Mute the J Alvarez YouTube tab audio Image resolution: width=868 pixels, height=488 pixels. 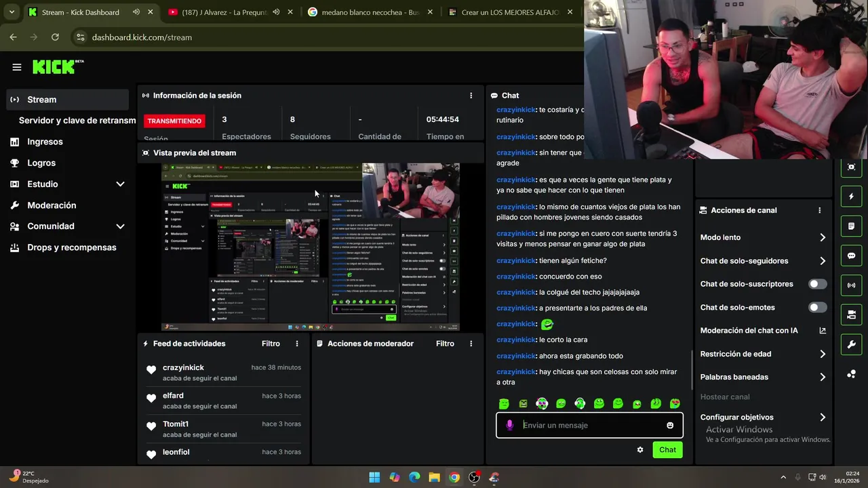[276, 12]
